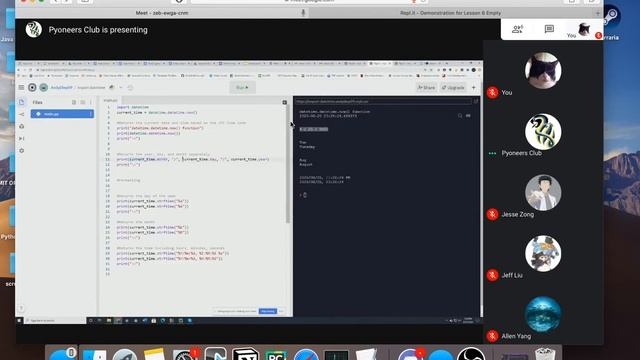The height and width of the screenshot is (360, 640).
Task: Click the muted mic indicator beside You
Action: [x=492, y=93]
